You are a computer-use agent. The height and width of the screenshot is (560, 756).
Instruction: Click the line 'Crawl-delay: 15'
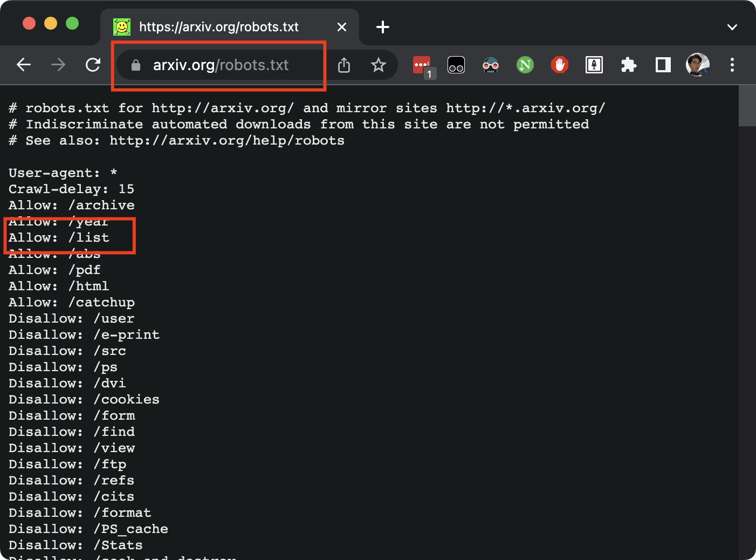tap(72, 189)
